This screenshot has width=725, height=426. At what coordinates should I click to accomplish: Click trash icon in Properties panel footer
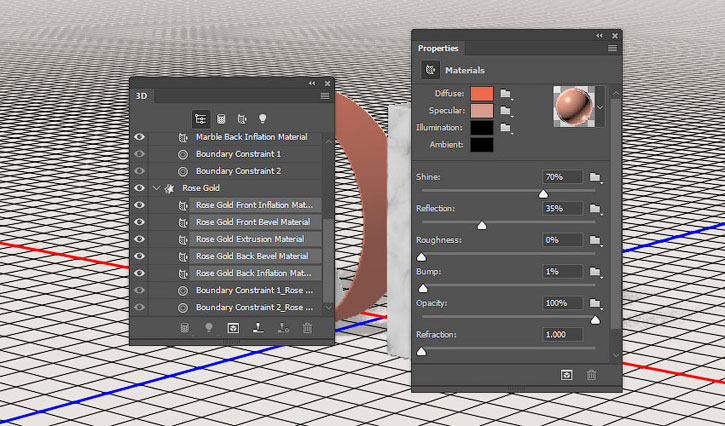(x=591, y=375)
